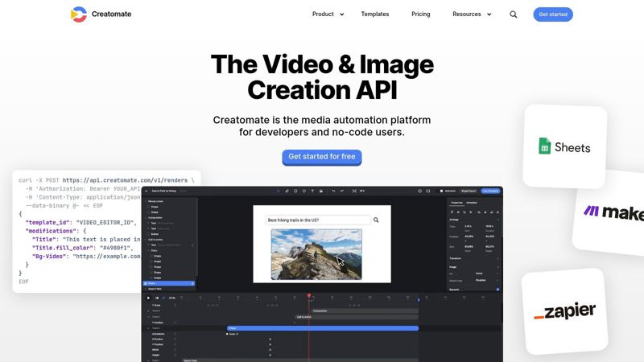The height and width of the screenshot is (362, 644).
Task: Switch to the Animations tab
Action: click(x=472, y=203)
